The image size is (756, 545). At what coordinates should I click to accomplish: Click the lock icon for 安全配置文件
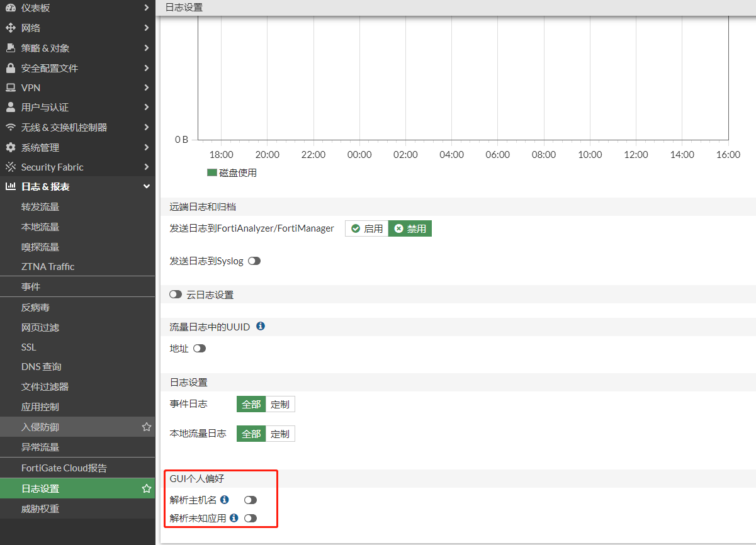(x=10, y=68)
